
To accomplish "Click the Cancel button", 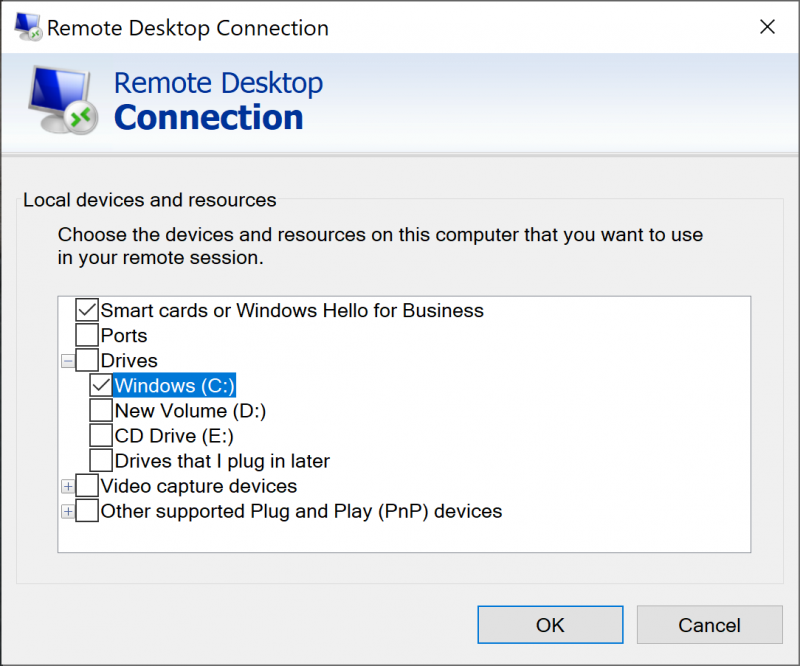I will (x=709, y=624).
